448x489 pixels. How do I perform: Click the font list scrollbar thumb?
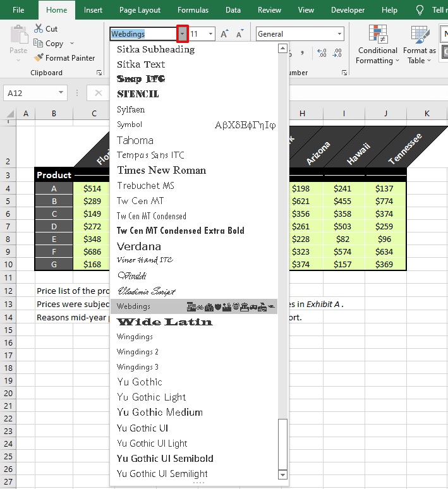[x=282, y=444]
